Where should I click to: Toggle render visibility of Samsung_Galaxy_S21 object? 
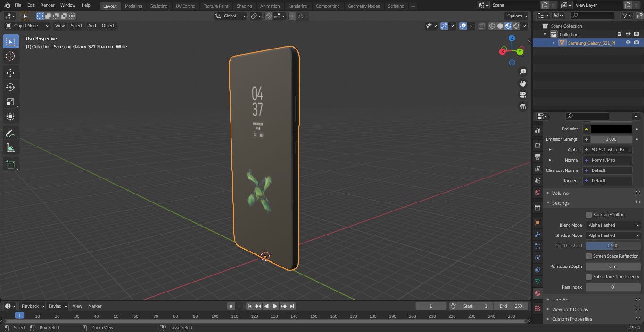[x=636, y=43]
